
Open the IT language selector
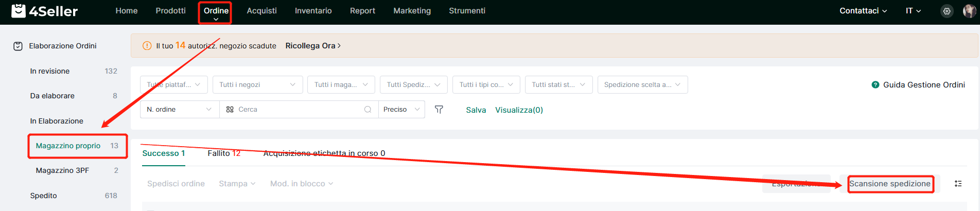tap(913, 11)
